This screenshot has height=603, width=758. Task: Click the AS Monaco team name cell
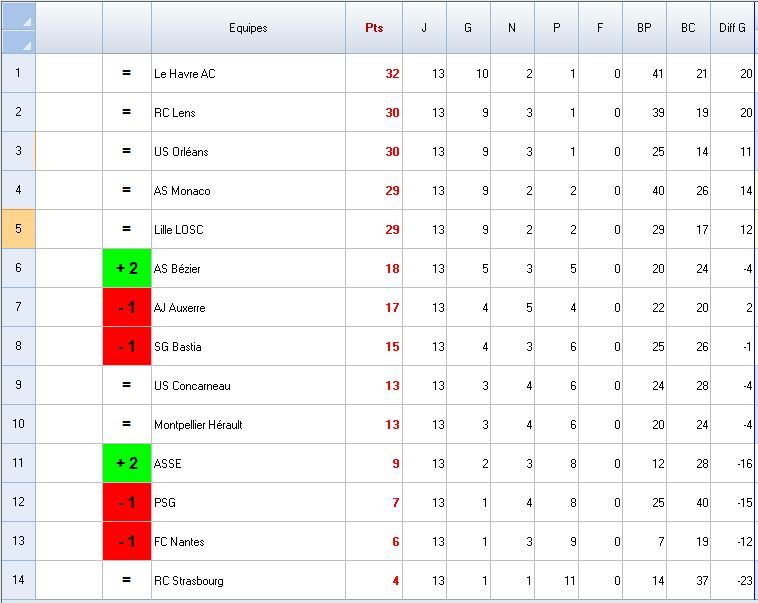point(248,190)
